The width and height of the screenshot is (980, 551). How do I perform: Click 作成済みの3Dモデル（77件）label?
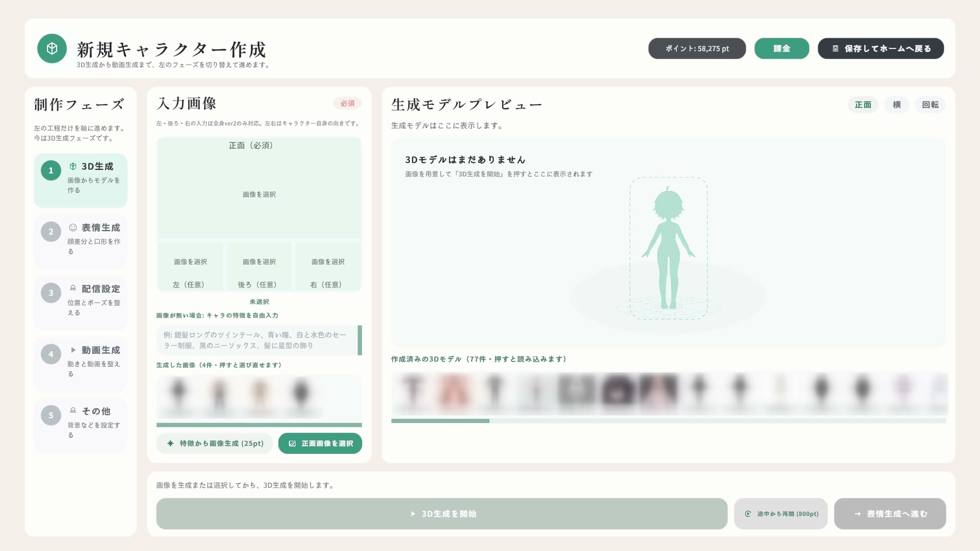[479, 359]
